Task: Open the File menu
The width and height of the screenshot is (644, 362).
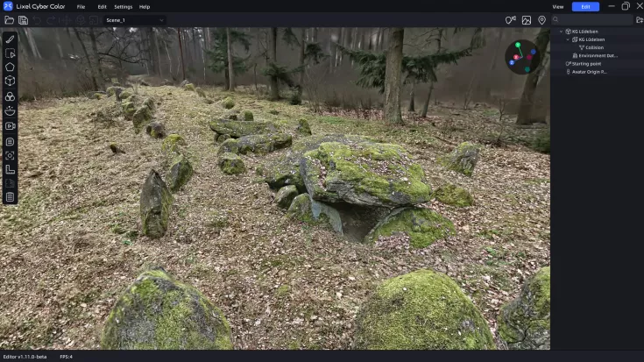Action: pos(81,7)
